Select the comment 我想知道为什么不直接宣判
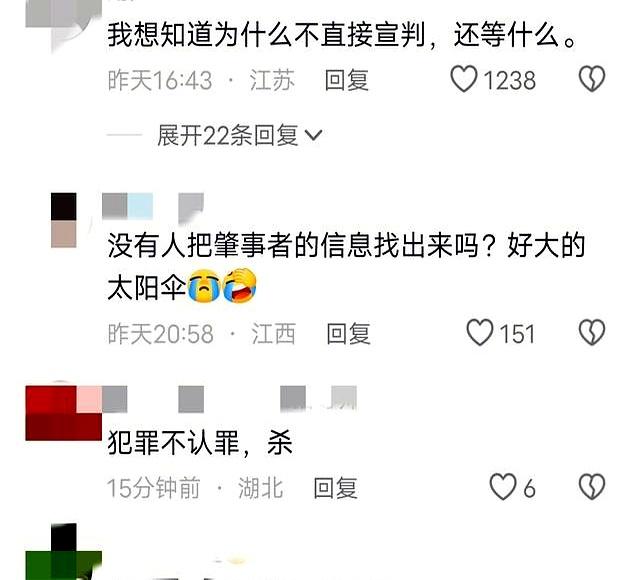640x580 pixels. pos(342,34)
